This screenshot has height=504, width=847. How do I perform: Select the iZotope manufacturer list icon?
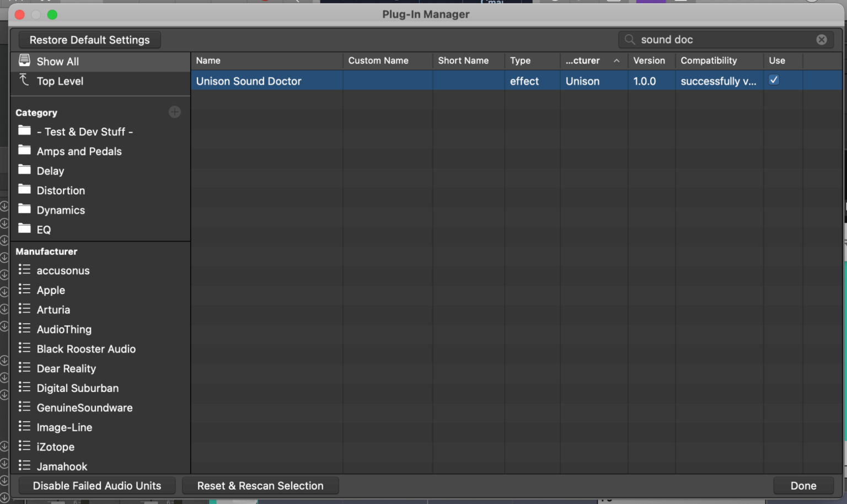(x=24, y=447)
